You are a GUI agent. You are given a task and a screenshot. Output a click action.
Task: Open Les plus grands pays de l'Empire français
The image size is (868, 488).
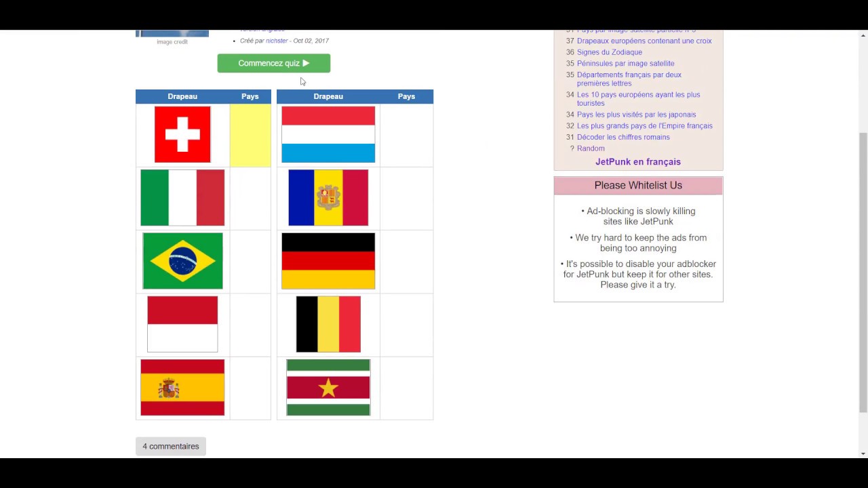pyautogui.click(x=645, y=126)
